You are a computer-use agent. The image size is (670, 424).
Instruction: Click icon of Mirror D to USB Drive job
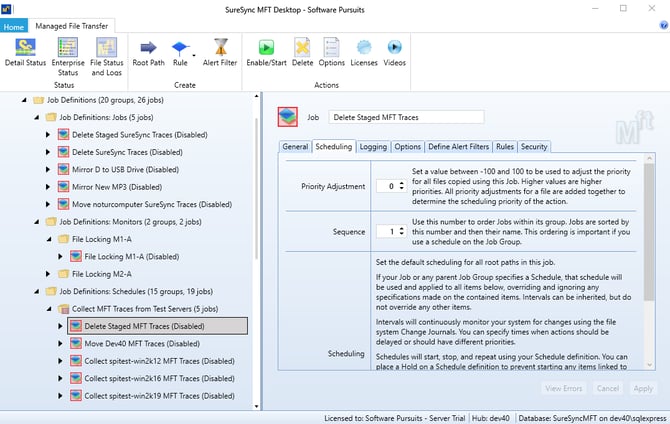[63, 170]
